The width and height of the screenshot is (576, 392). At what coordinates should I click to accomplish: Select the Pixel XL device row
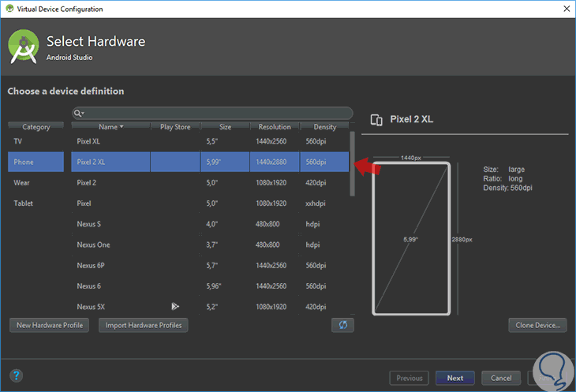210,141
